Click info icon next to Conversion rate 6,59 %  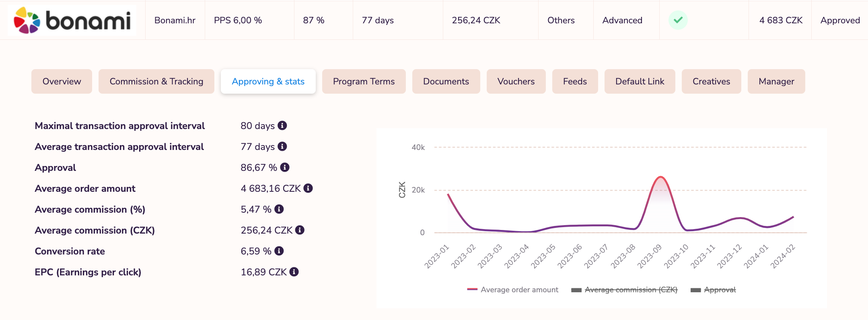tap(279, 251)
